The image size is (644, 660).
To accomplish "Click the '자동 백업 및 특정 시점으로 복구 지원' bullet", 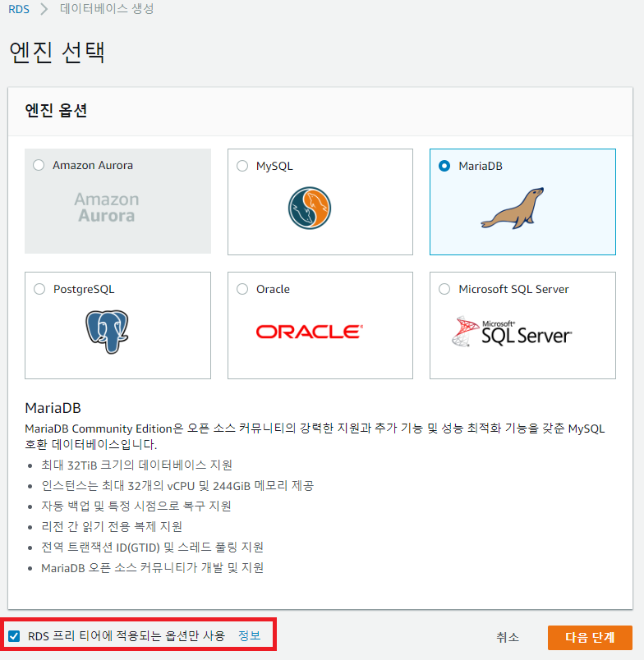I will click(x=136, y=506).
